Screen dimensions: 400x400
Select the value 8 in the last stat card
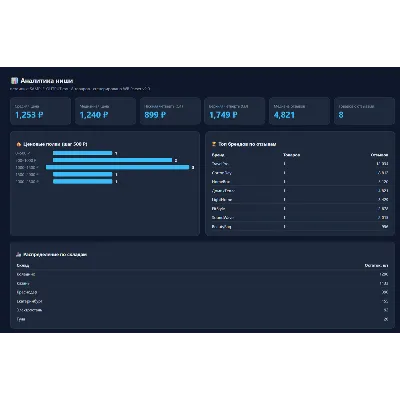(x=341, y=115)
